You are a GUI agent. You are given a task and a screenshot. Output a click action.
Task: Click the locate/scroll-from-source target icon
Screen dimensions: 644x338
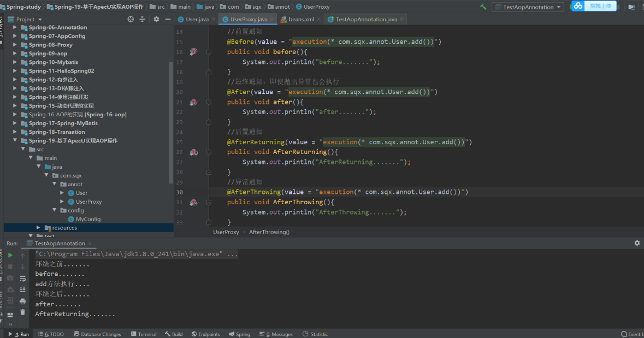[131, 19]
